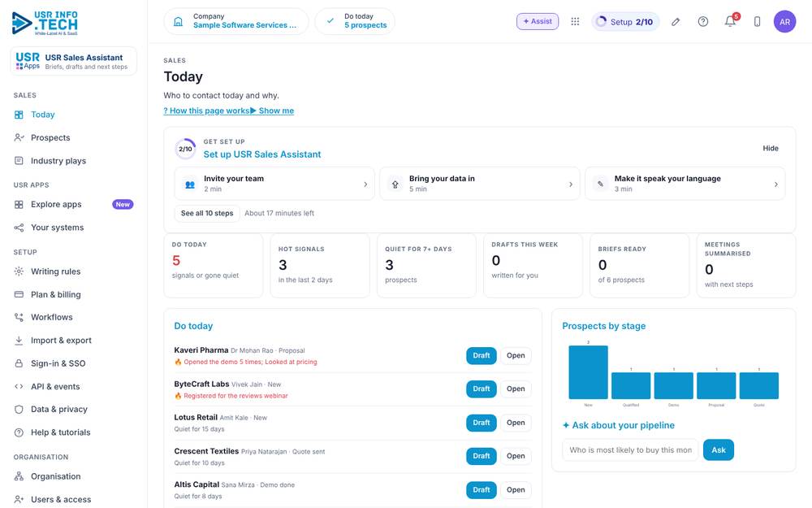
Task: Open the USR Sales Assistant app switcher
Action: pos(74,61)
